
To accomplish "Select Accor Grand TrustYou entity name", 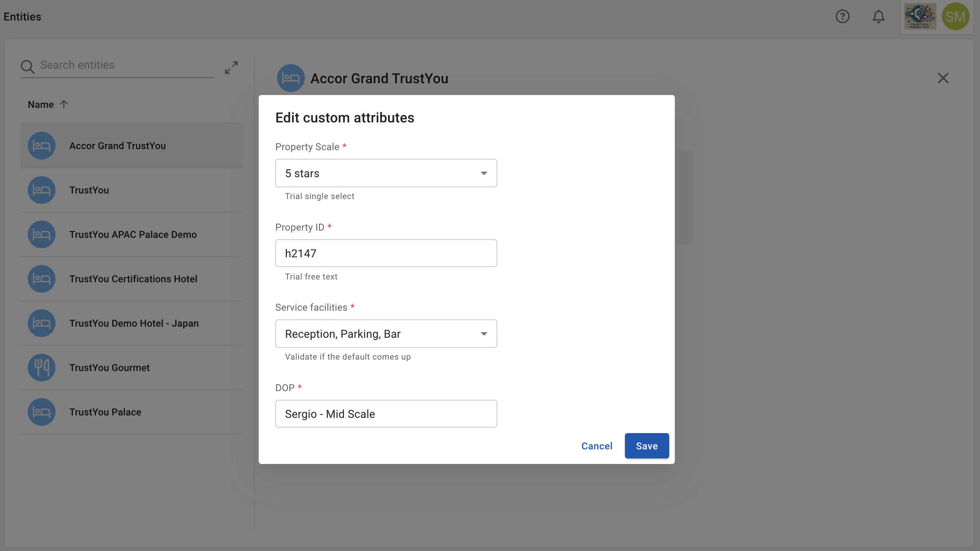I will point(117,146).
